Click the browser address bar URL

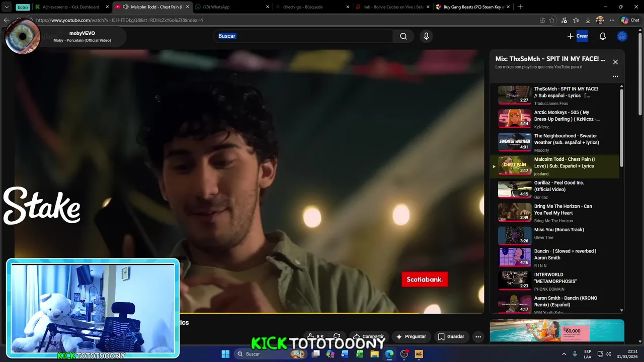[119, 20]
